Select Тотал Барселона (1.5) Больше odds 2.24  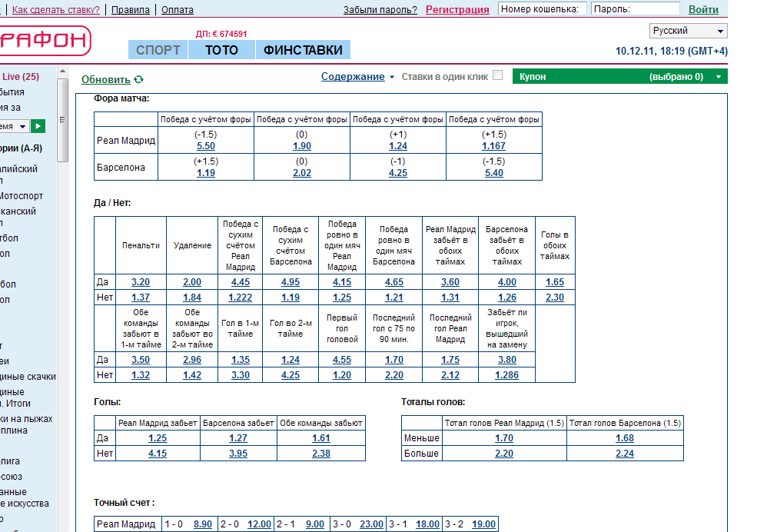[625, 454]
